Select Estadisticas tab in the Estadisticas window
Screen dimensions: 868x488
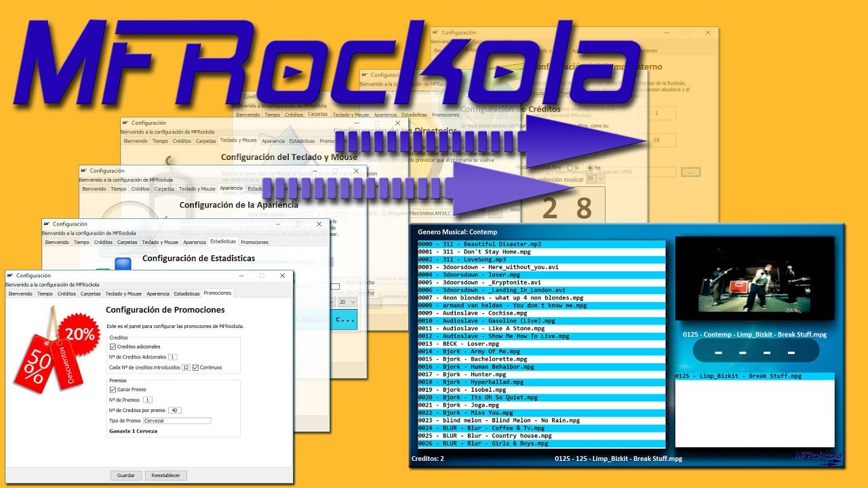(223, 241)
